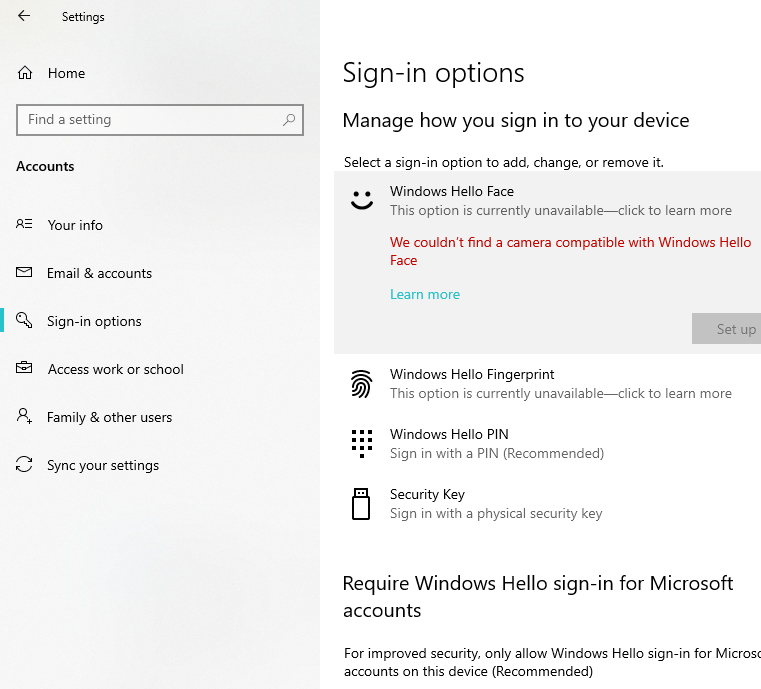Click the Accounts section heading
Image resolution: width=761 pixels, height=689 pixels.
[45, 166]
